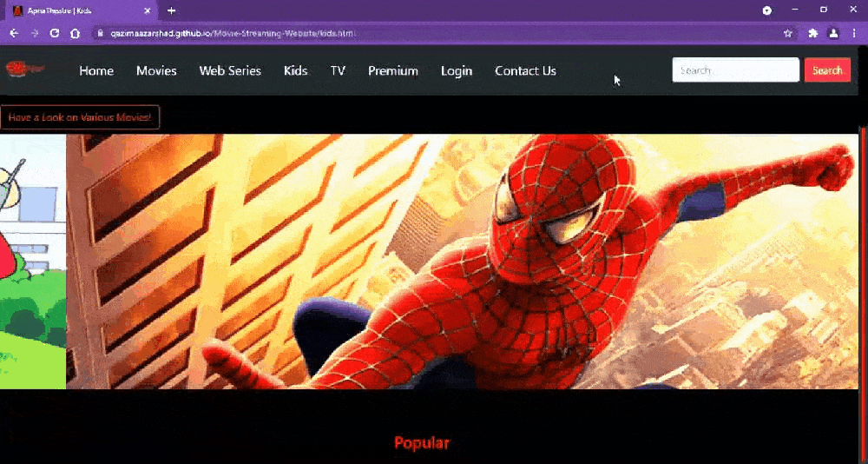Viewport: 868px width, 464px height.
Task: Reload the page with the refresh icon
Action: (54, 33)
